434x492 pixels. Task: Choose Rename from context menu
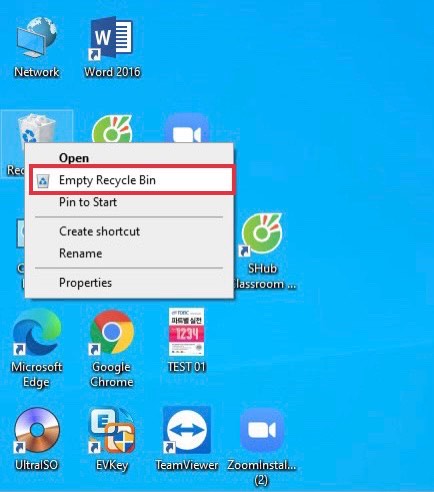(81, 253)
